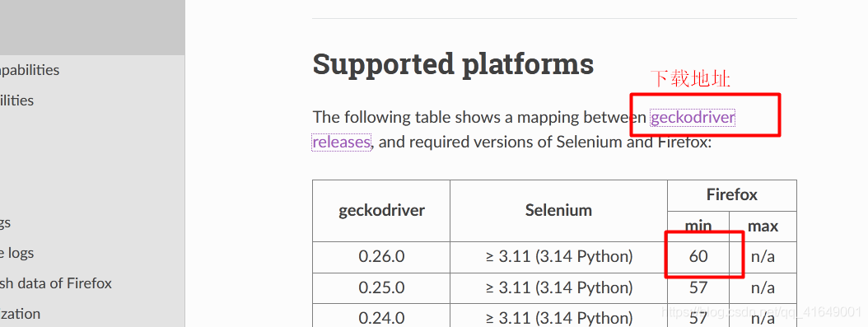
Task: Open the sidebar link ending in 'ilities'
Action: pos(16,100)
